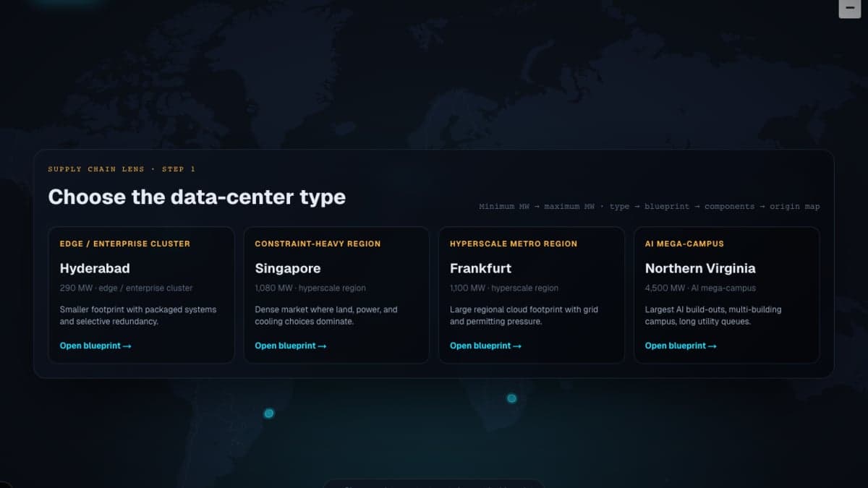The width and height of the screenshot is (868, 488).
Task: Select the Frankfurt card title
Action: click(480, 268)
